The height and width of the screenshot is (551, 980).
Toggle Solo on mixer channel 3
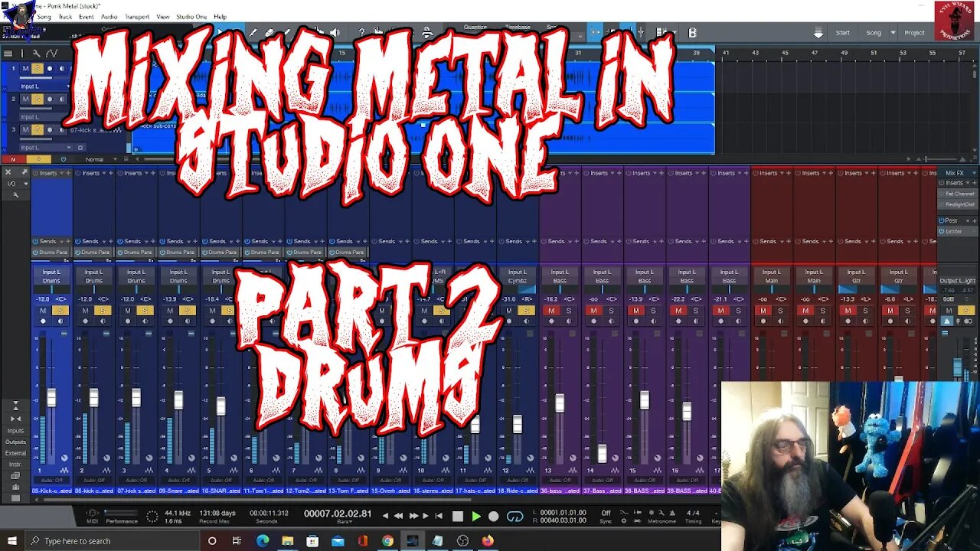tap(144, 310)
